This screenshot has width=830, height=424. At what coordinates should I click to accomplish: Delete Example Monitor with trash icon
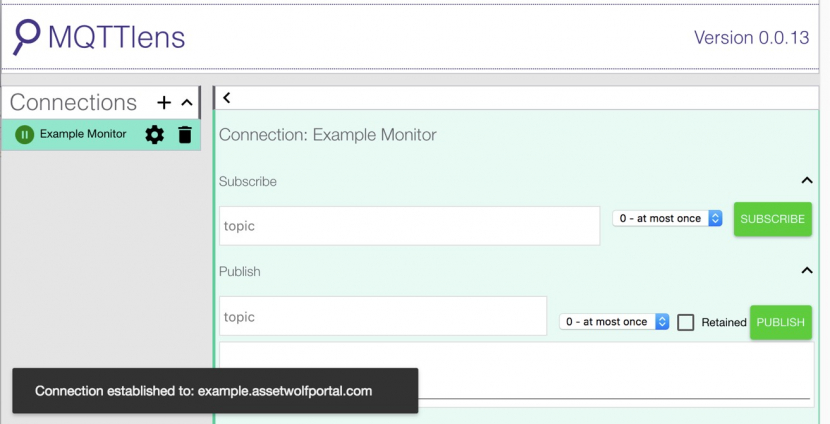click(x=185, y=135)
